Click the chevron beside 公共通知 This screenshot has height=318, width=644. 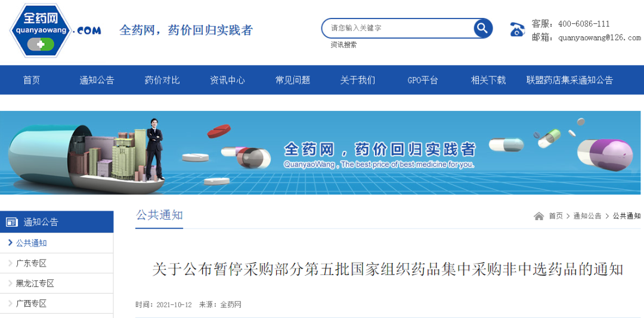pyautogui.click(x=10, y=243)
